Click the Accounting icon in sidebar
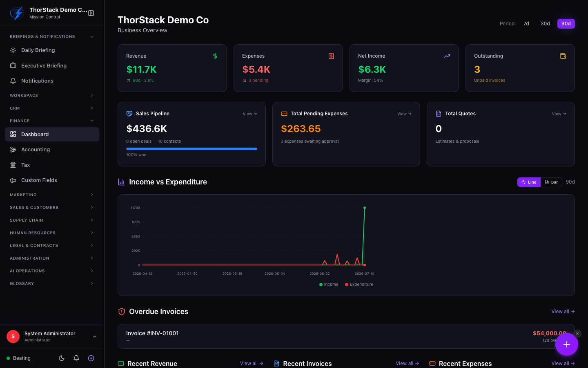Image resolution: width=588 pixels, height=368 pixels. (13, 150)
